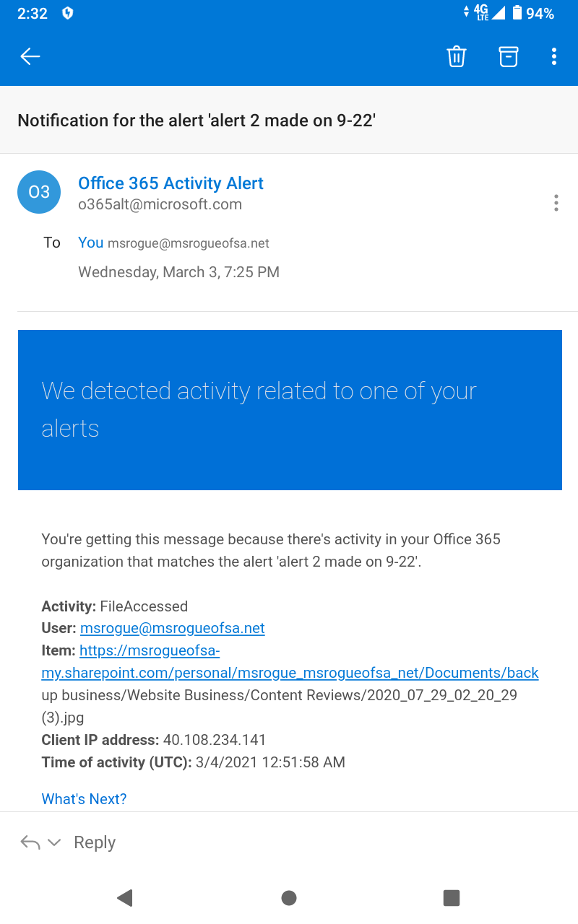Open Office 365 Activity Alert sender name
The image size is (578, 924).
171,183
